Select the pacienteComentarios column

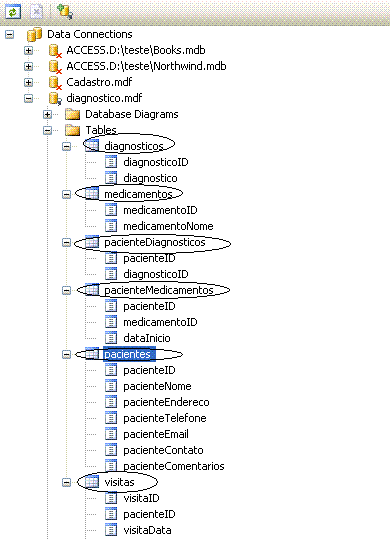point(174,466)
